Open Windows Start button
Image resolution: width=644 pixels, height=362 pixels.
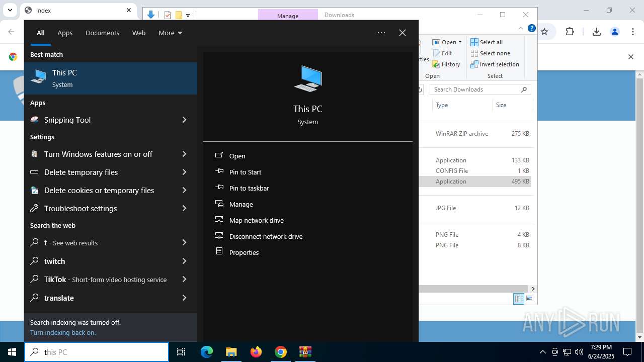coord(12,352)
